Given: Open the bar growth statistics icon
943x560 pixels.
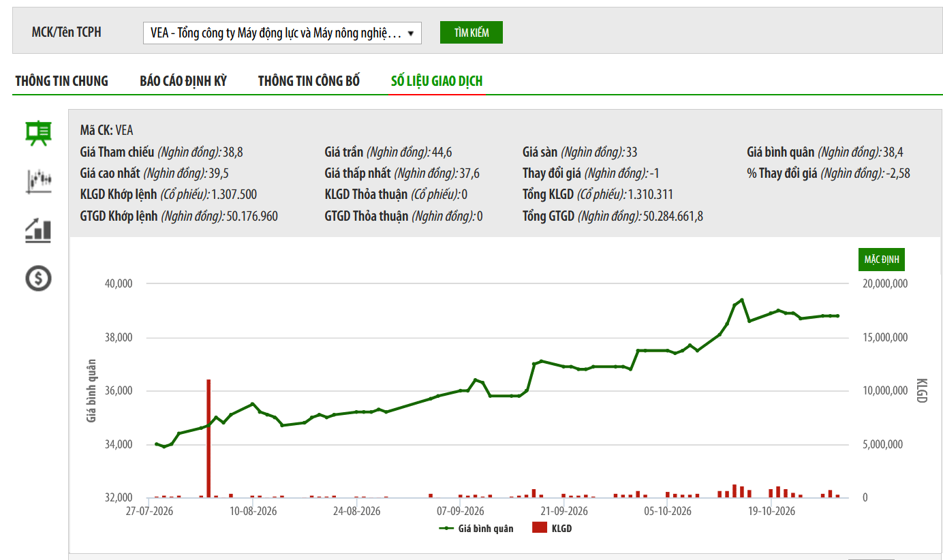Looking at the screenshot, I should [x=38, y=230].
